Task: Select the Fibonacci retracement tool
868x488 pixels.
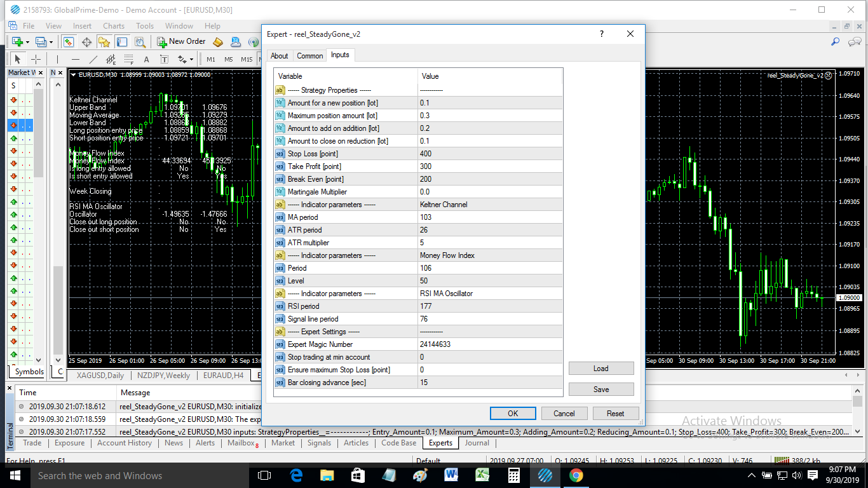Action: (129, 59)
